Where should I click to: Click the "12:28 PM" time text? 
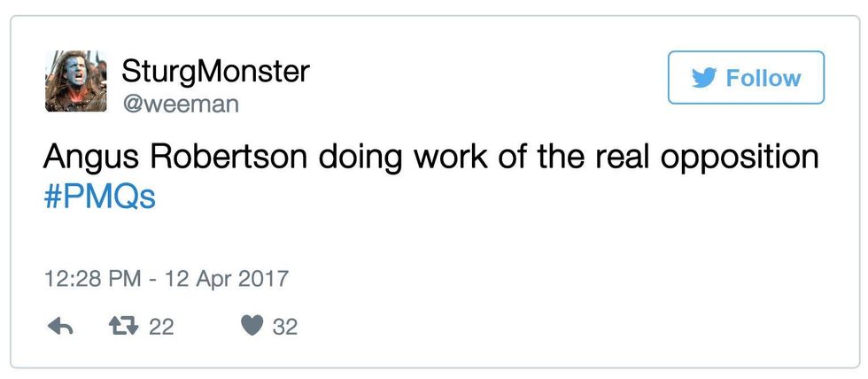tap(92, 279)
